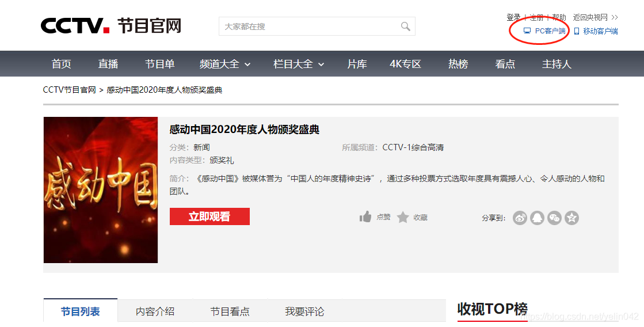644x327 pixels.
Task: Click the 栏目大全 menu label
Action: pos(294,64)
